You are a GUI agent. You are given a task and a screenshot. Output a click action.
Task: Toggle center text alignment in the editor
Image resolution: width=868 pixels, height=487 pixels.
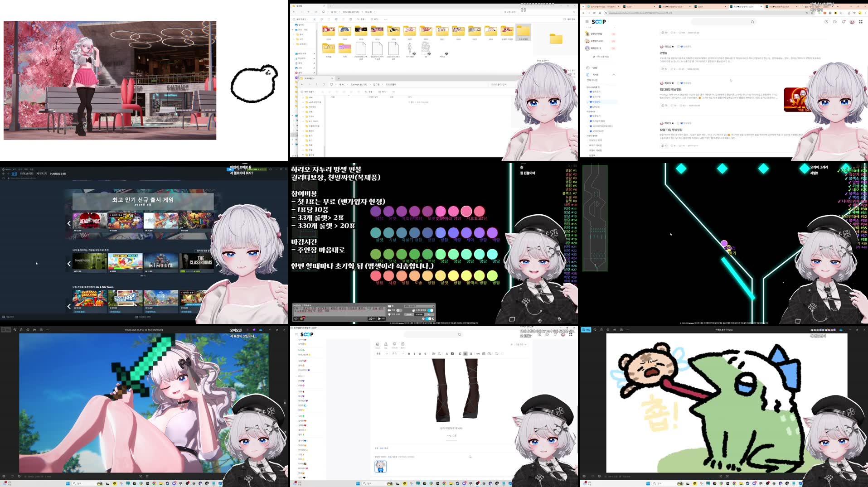click(x=465, y=354)
